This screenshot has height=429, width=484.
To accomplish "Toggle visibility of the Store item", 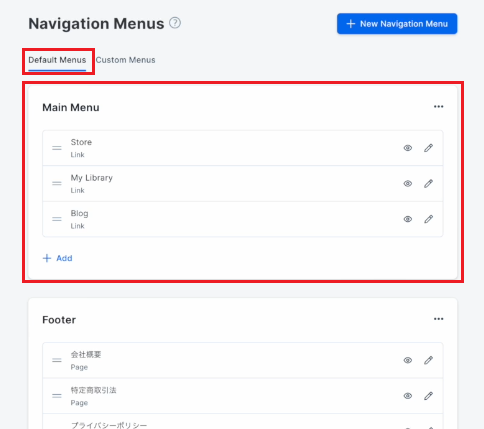I will click(408, 148).
